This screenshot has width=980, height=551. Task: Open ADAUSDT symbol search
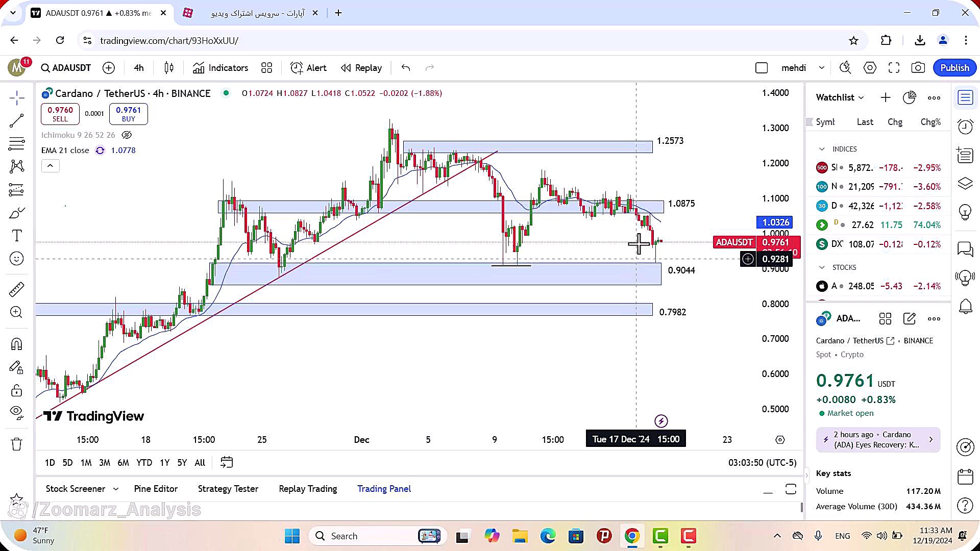coord(66,68)
